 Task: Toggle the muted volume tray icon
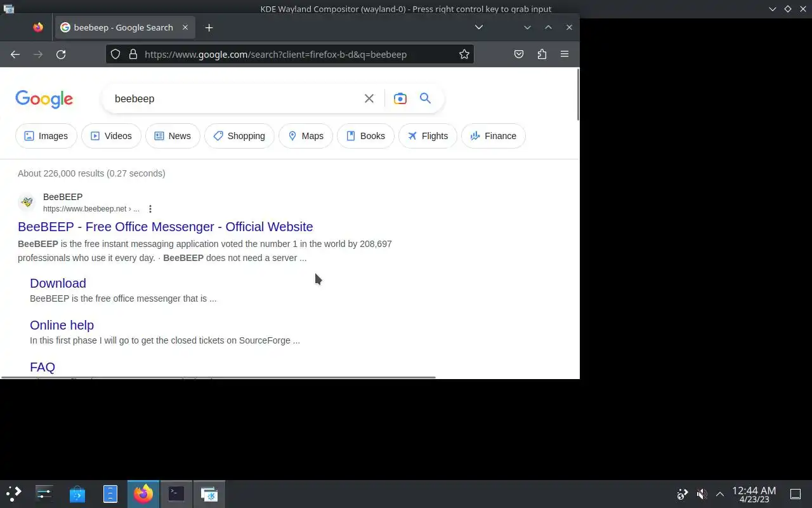pyautogui.click(x=702, y=494)
